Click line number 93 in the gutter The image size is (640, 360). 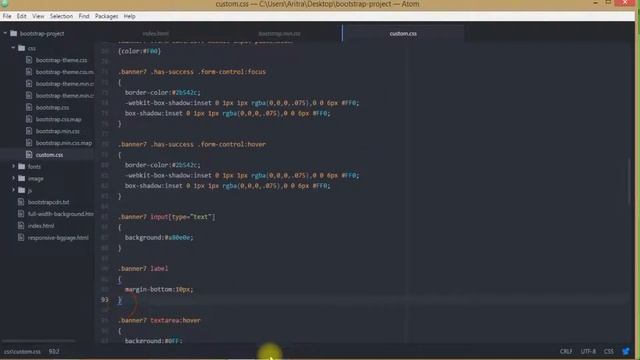(x=104, y=300)
